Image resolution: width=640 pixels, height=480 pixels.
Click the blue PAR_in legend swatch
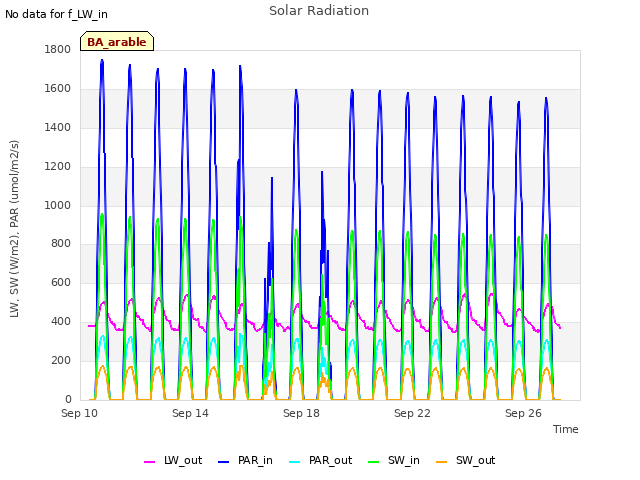(223, 462)
